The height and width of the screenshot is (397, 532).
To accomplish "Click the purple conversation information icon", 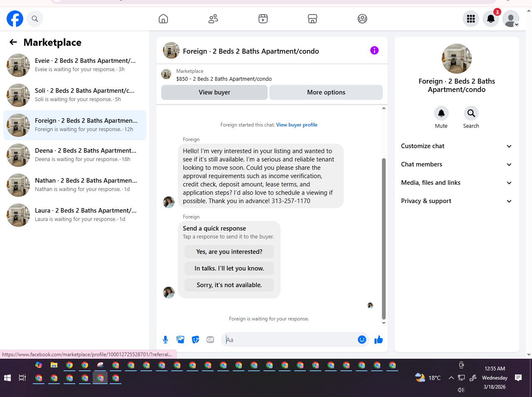I will (x=374, y=50).
